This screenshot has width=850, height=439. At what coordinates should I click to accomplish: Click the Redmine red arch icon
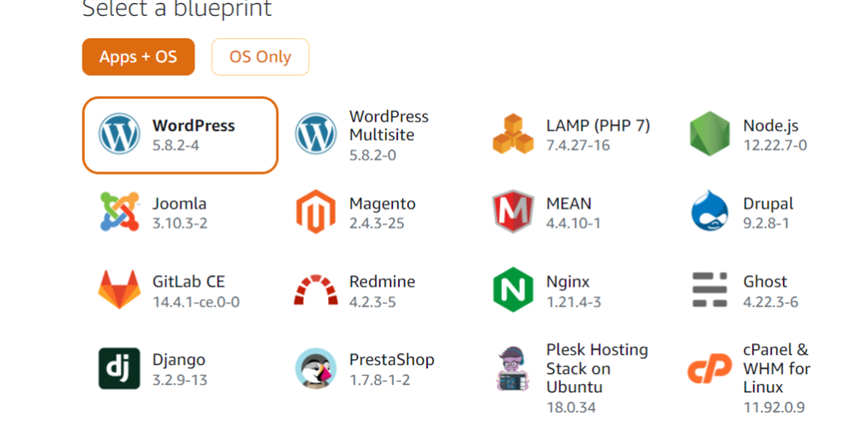click(316, 290)
